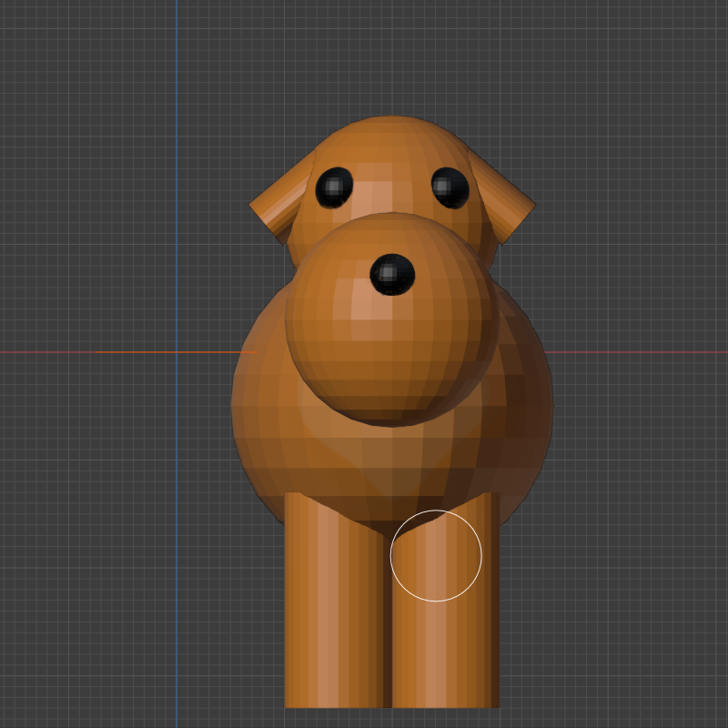Click the dog's left black eye
The image size is (728, 728).
334,187
